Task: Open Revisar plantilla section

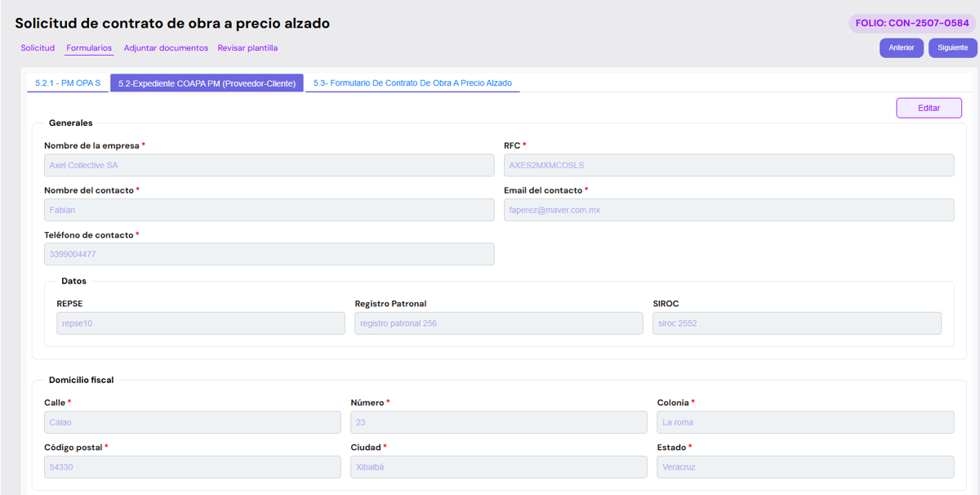Action: pyautogui.click(x=247, y=48)
